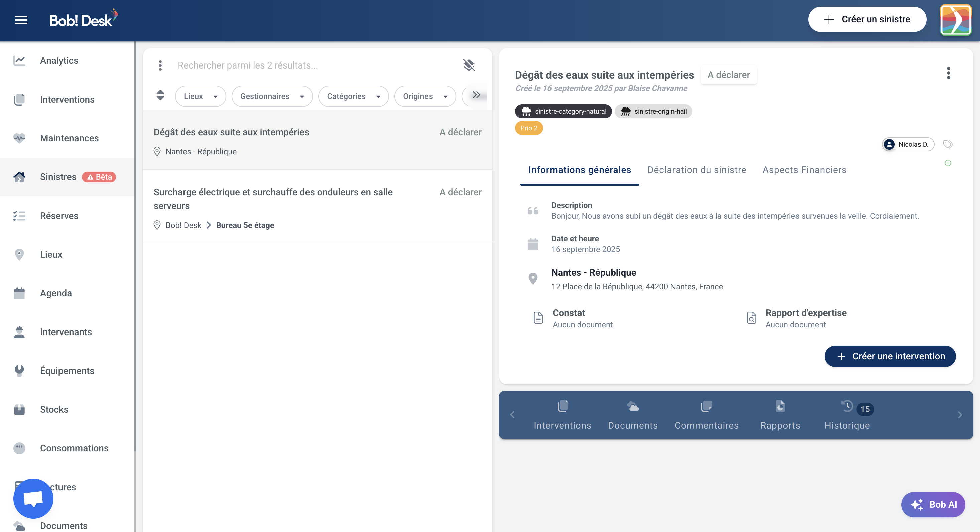980x532 pixels.
Task: Switch to Aspects Financiers tab
Action: click(x=804, y=170)
